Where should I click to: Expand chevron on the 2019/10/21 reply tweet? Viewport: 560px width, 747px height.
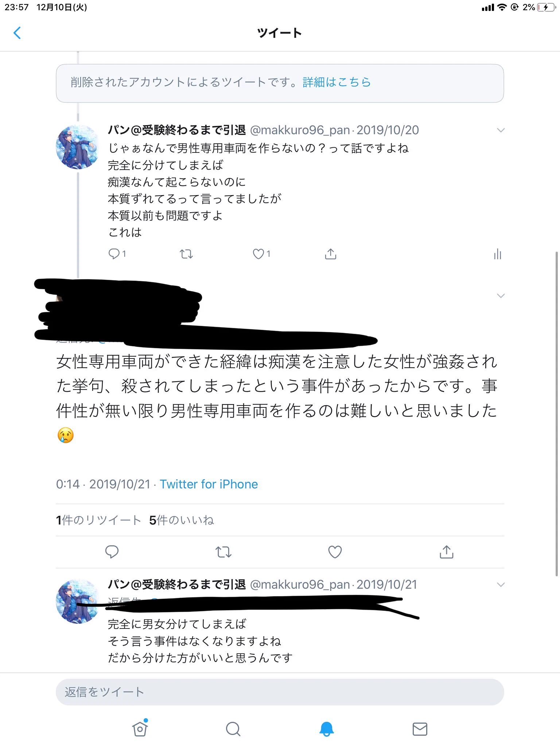[x=501, y=585]
